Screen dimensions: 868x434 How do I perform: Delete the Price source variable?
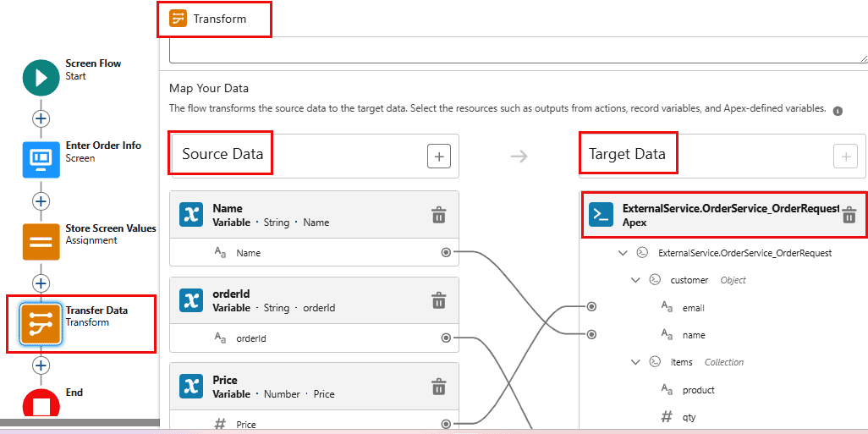pos(438,386)
